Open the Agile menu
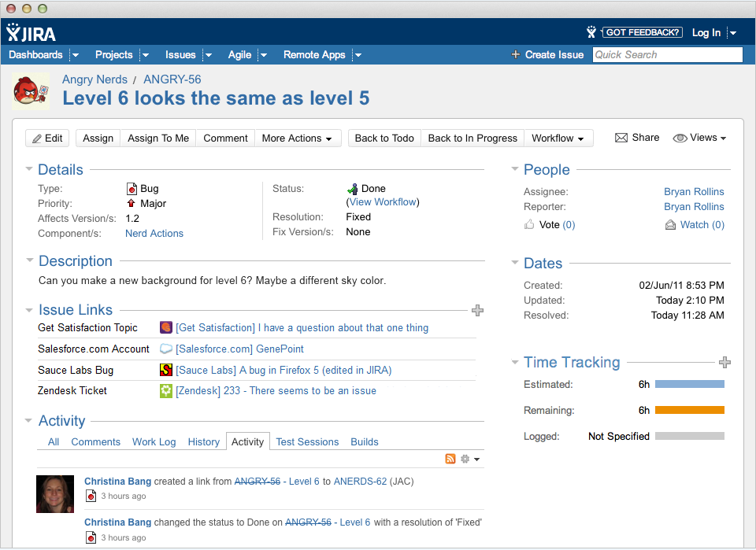The height and width of the screenshot is (550, 756). (240, 55)
